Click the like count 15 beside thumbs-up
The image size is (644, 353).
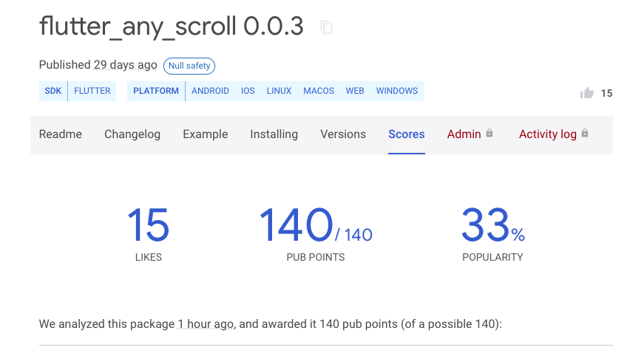tap(606, 94)
